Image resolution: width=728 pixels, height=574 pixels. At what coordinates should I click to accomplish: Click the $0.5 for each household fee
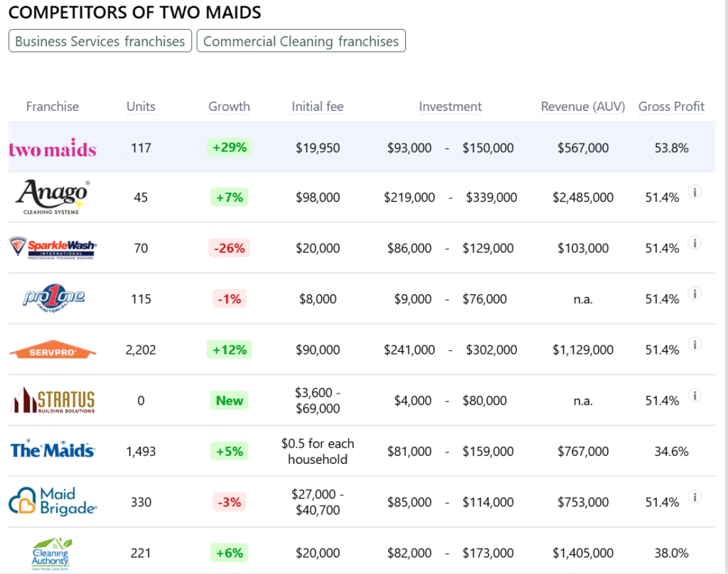pyautogui.click(x=318, y=451)
